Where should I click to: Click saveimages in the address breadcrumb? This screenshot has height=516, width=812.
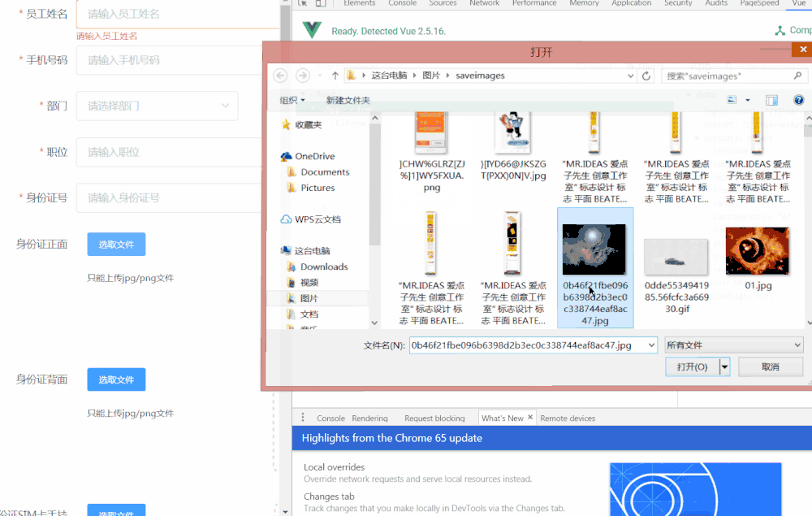point(480,76)
